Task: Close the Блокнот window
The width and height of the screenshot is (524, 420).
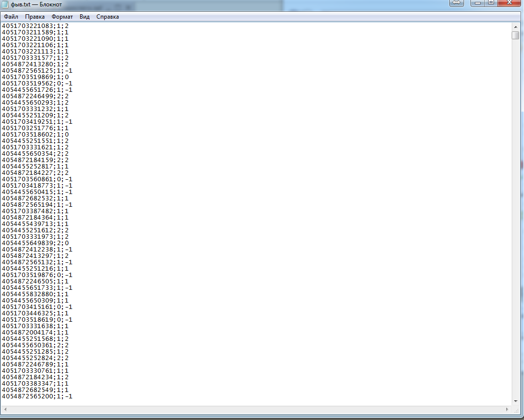Action: tap(509, 3)
